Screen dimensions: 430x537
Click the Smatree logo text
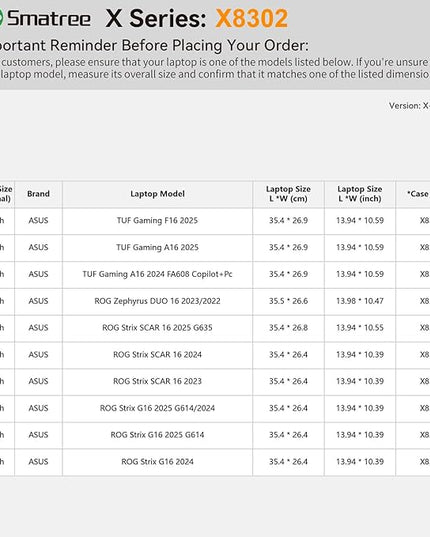point(49,18)
